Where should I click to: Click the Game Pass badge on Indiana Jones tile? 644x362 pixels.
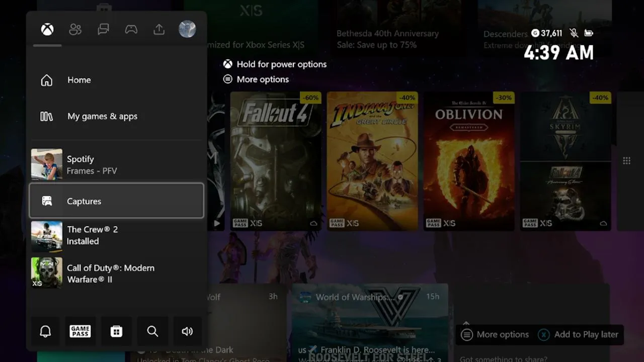(x=337, y=223)
